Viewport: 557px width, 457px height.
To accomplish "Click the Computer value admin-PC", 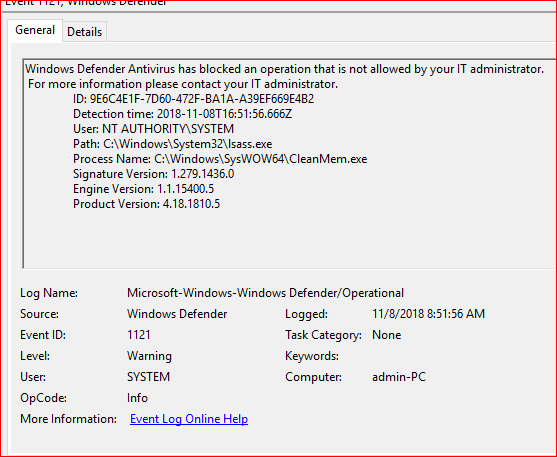I will (399, 377).
